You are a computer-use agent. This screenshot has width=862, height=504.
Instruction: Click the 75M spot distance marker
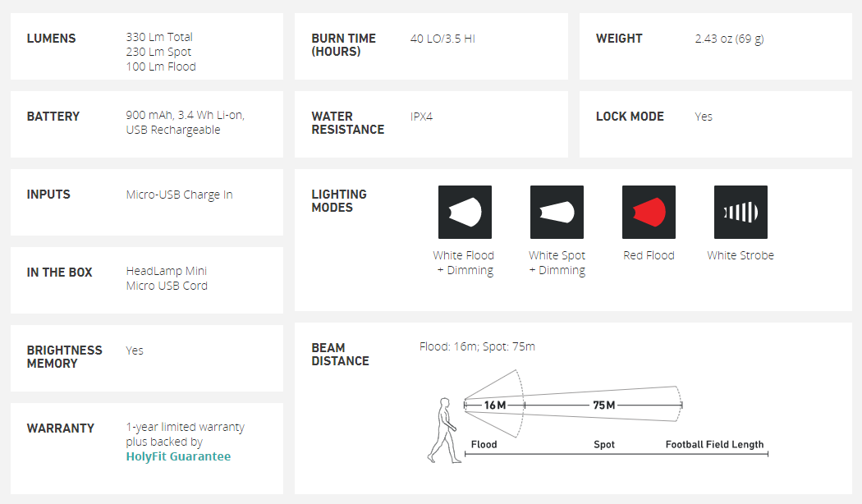coord(603,405)
